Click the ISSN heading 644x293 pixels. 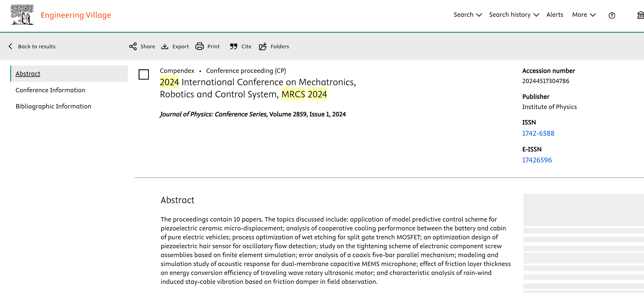tap(529, 122)
